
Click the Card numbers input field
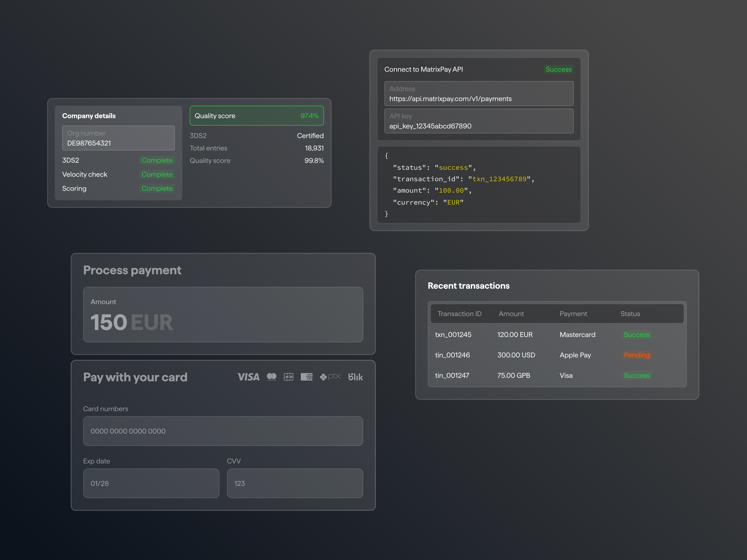[x=223, y=431]
